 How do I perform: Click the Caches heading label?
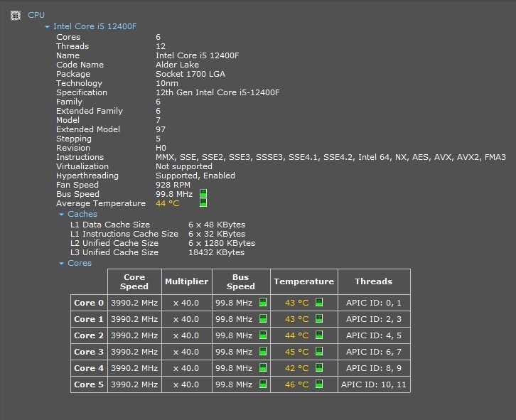click(x=82, y=214)
